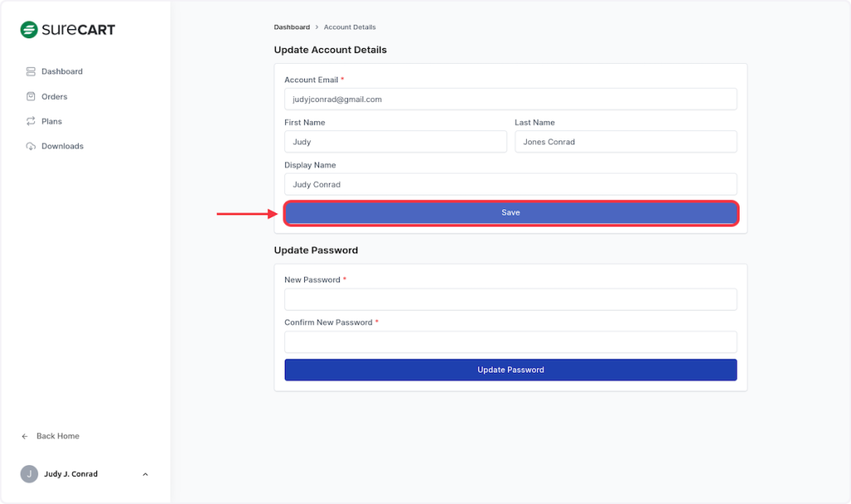Click the SureCart logo icon
851x504 pixels.
[x=29, y=30]
